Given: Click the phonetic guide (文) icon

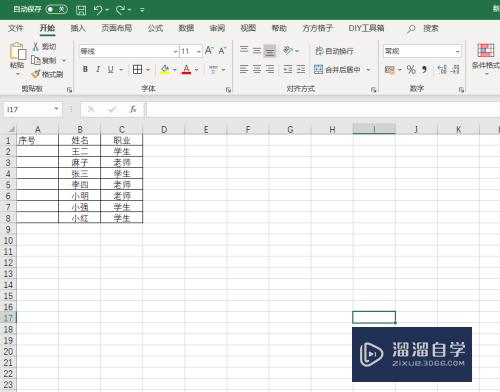Looking at the screenshot, I should (x=213, y=69).
